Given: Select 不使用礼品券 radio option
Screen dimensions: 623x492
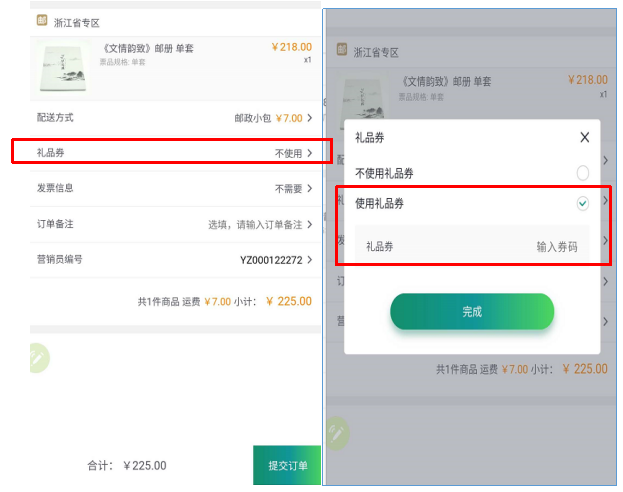Looking at the screenshot, I should (x=582, y=173).
